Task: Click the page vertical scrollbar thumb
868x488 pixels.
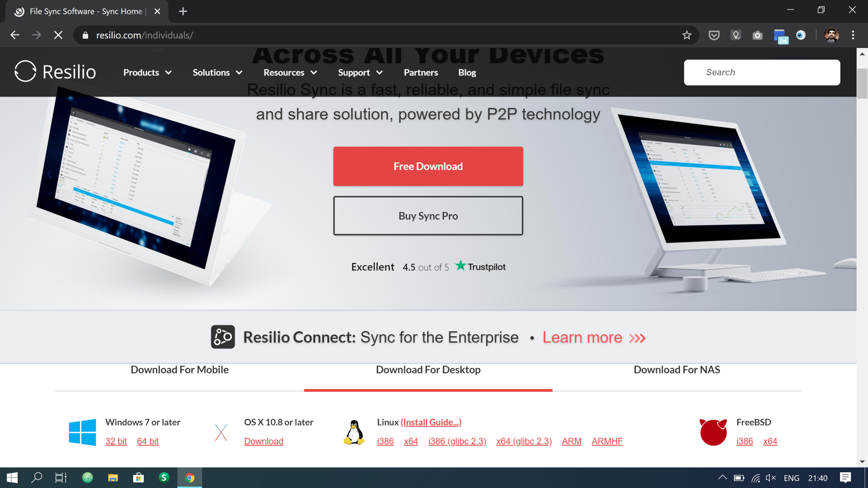Action: (862, 83)
